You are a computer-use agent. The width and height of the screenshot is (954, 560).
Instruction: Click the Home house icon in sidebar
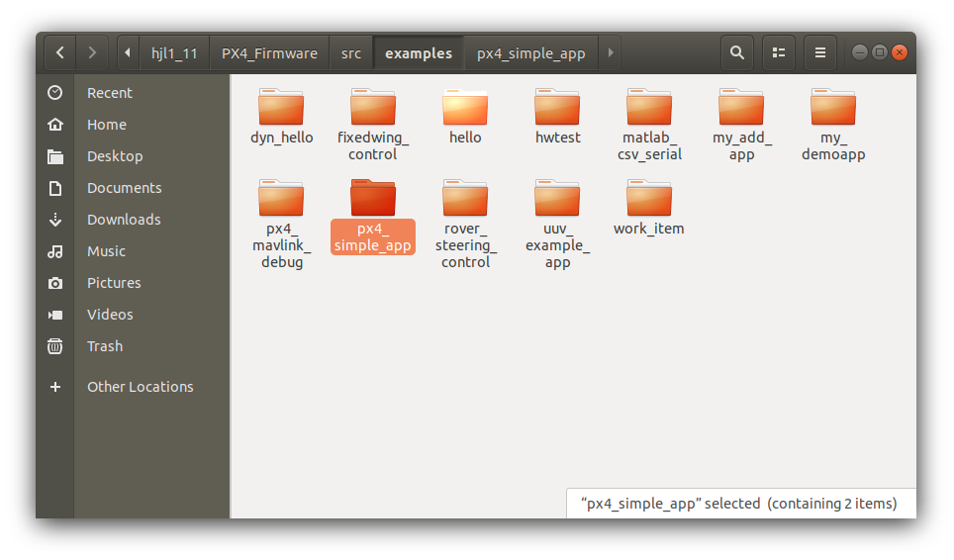click(54, 124)
